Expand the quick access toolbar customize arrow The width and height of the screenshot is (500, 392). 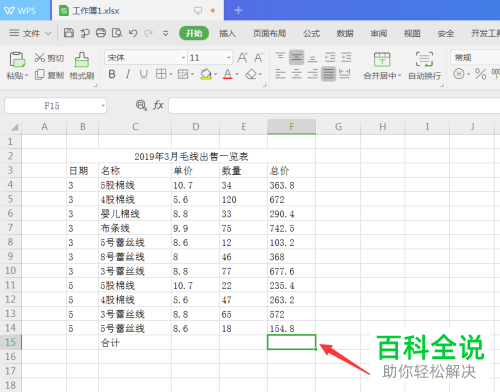click(x=165, y=33)
